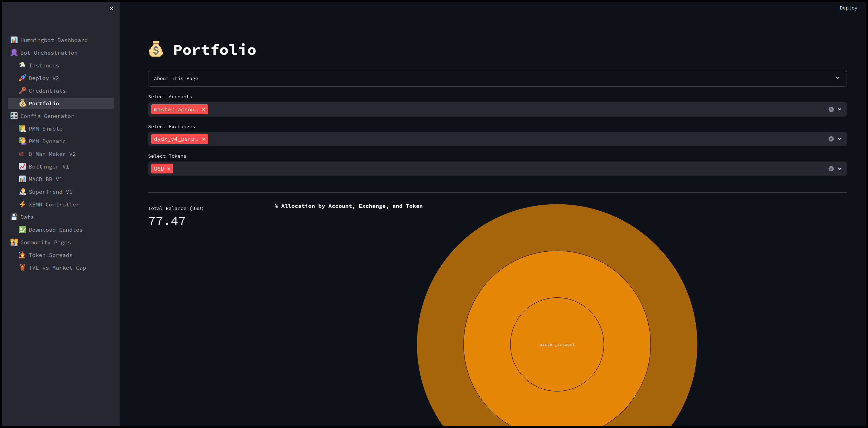Open Download Candles link
Viewport: 868px width, 428px height.
55,230
